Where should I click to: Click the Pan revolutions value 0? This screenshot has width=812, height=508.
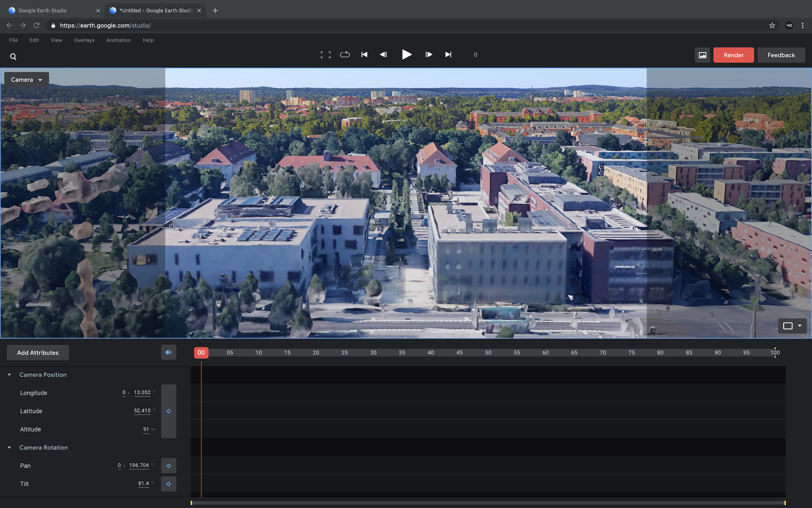119,465
